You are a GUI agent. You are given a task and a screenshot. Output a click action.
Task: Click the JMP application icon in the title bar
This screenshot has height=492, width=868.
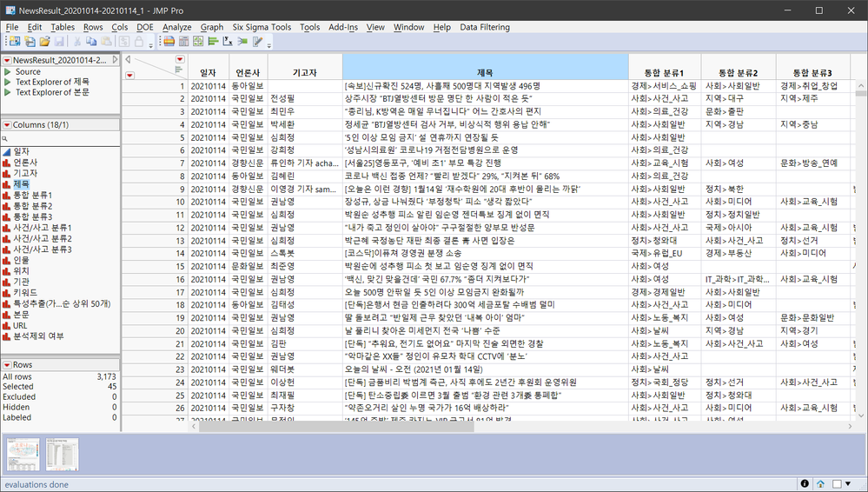(x=10, y=10)
